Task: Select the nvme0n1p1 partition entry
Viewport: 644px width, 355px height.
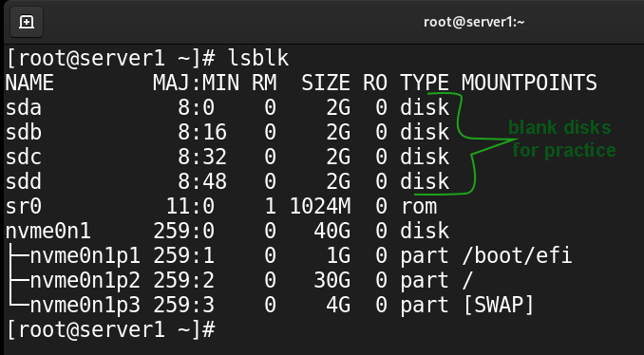Action: point(85,255)
